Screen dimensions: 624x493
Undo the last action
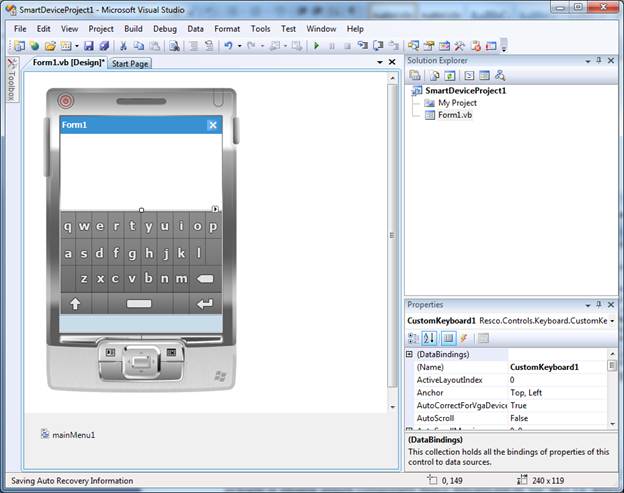pos(228,46)
